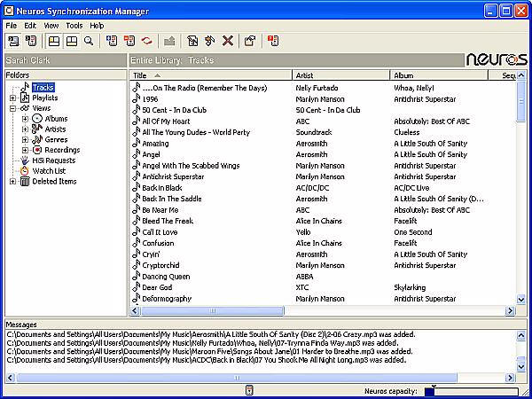Open the Tools menu
The width and height of the screenshot is (532, 399).
[74, 26]
